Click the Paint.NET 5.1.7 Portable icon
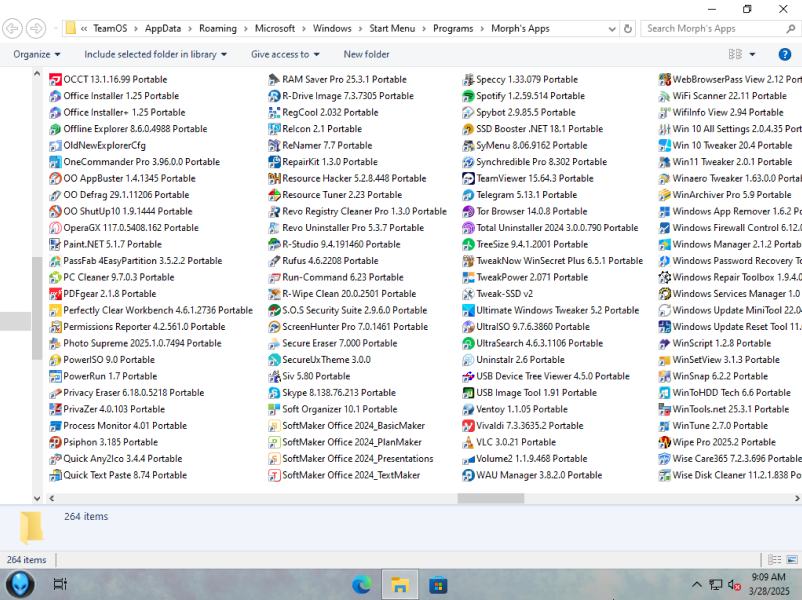 [x=55, y=245]
